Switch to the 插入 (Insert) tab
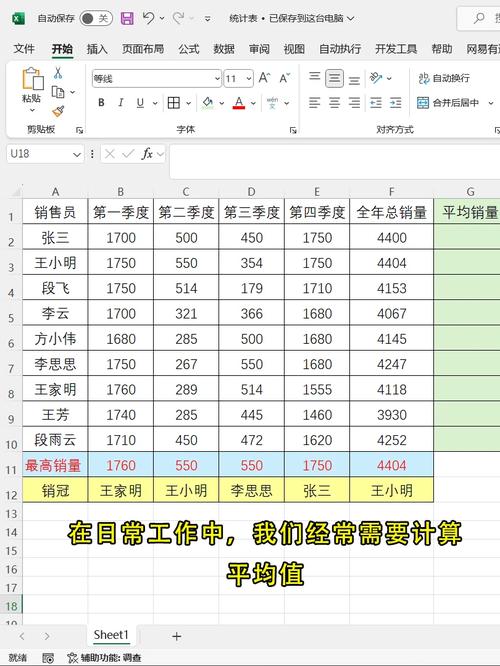The height and width of the screenshot is (666, 500). (x=97, y=49)
